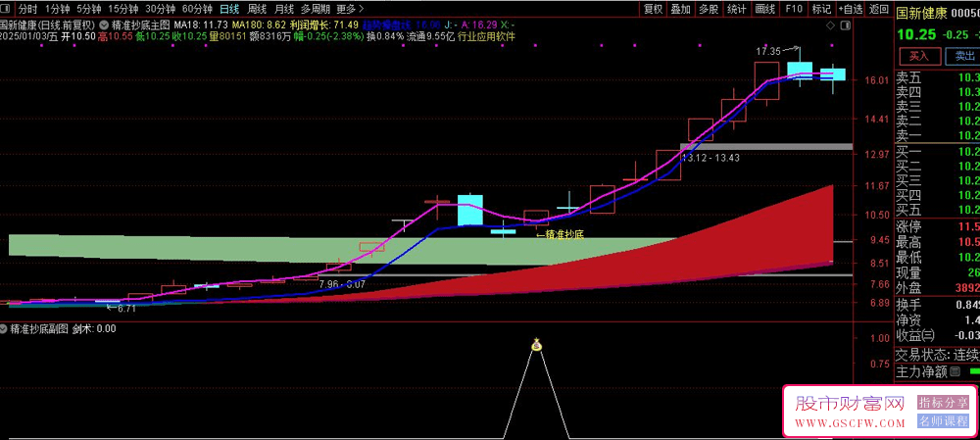980x440 pixels.
Task: Click the MA180: 8.62 indicator value
Action: pyautogui.click(x=259, y=25)
